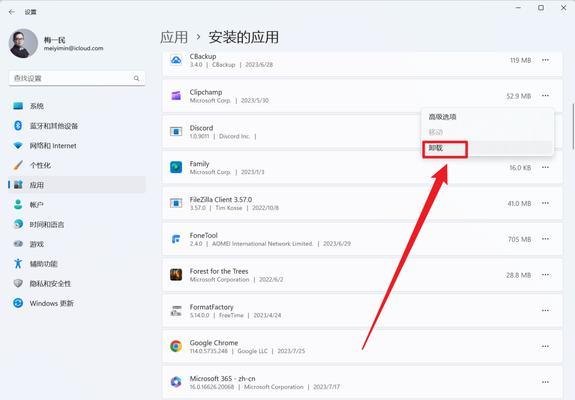This screenshot has width=575, height=400.
Task: Go back using the arrow in title bar
Action: pos(12,12)
